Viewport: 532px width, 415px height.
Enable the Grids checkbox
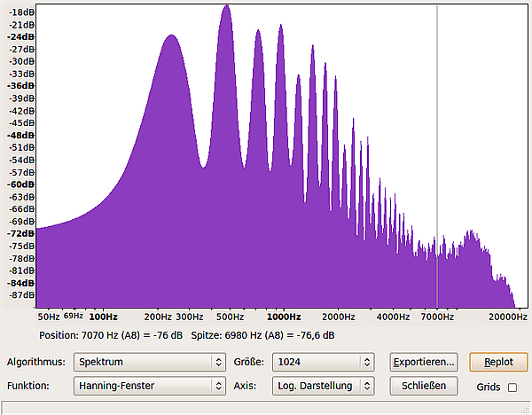coord(512,388)
